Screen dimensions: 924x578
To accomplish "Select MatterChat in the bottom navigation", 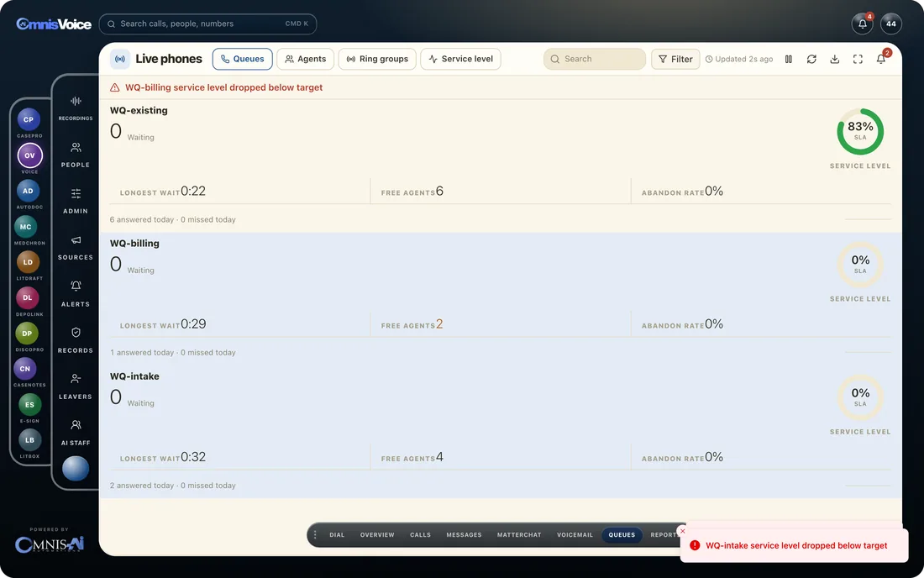I will click(x=519, y=535).
